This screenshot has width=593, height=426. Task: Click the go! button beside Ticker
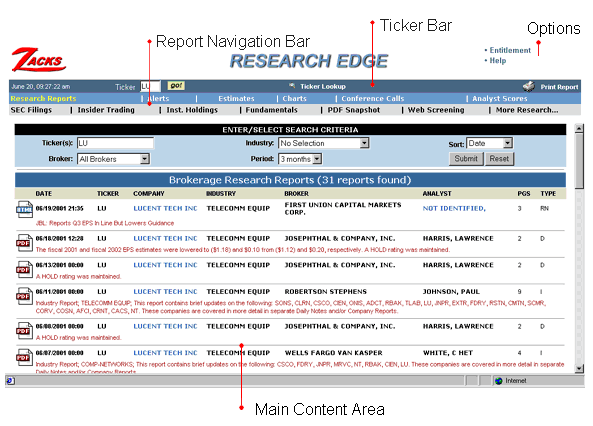[x=176, y=86]
